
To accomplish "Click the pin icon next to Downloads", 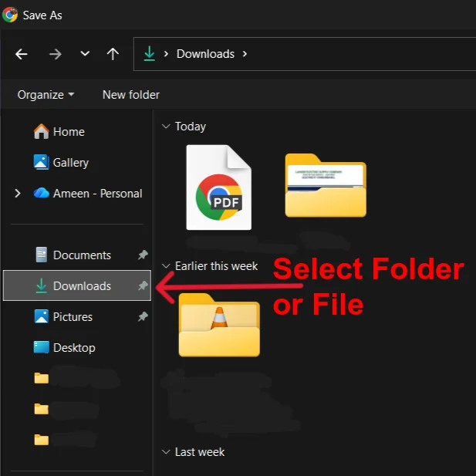I will [143, 285].
